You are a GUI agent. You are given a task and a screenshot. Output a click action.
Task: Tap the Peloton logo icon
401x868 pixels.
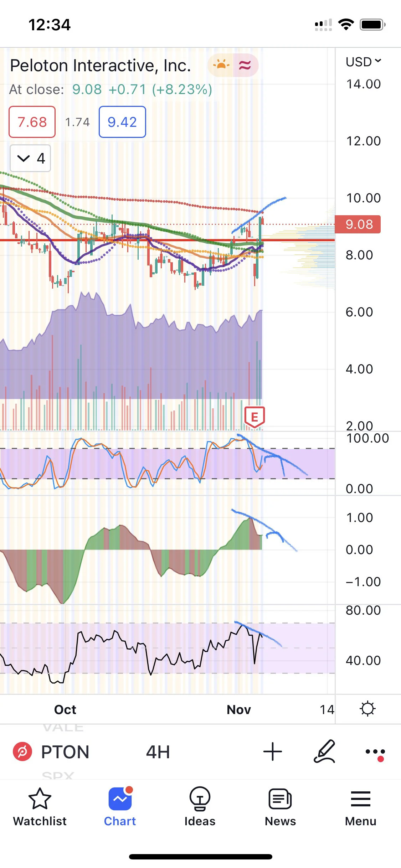point(22,751)
